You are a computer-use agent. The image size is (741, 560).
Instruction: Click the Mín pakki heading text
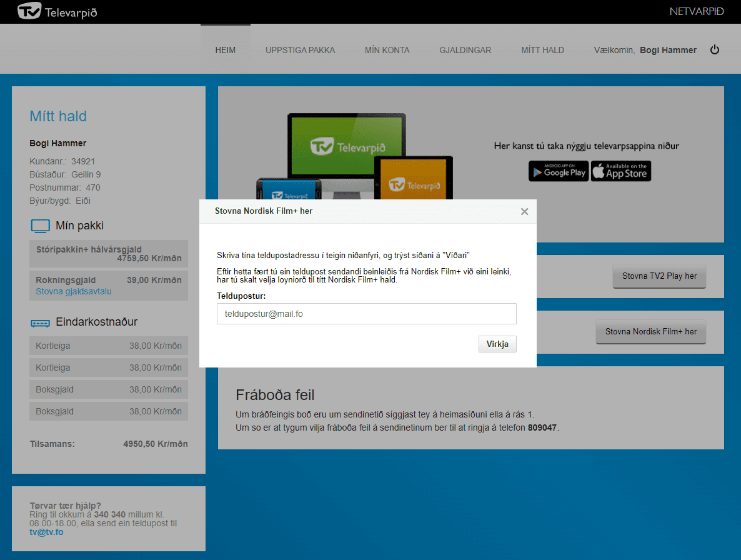point(79,226)
